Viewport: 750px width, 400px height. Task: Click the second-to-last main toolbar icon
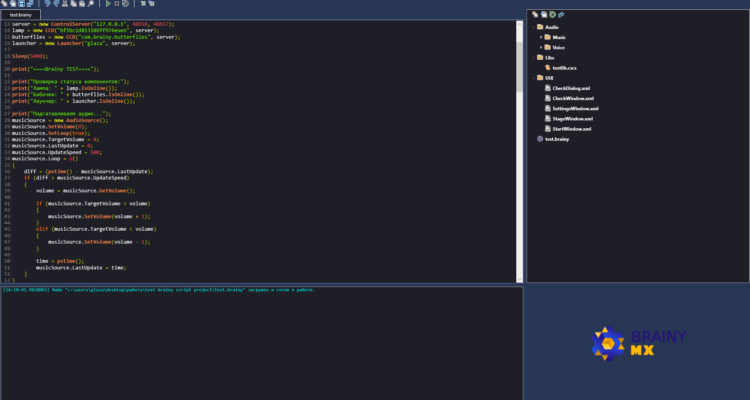click(x=143, y=3)
